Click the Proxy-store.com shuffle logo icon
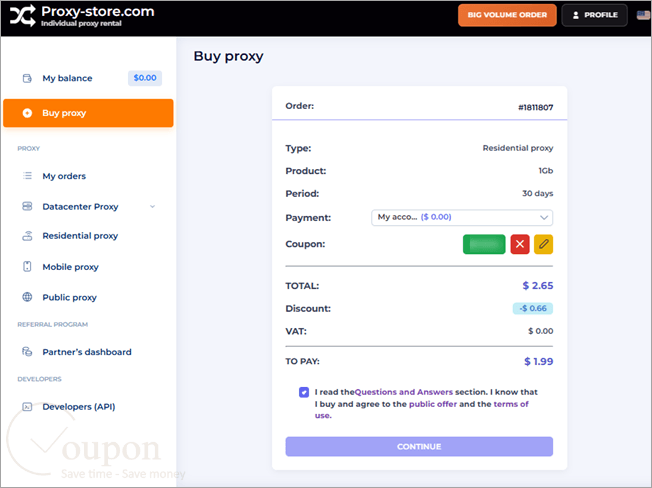Viewport: 652px width, 488px height. point(22,16)
